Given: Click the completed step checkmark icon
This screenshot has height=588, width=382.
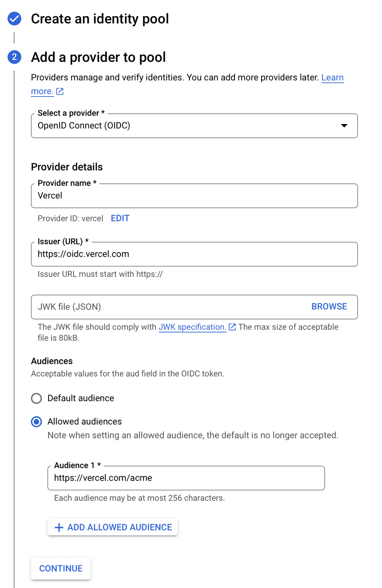Looking at the screenshot, I should (x=15, y=19).
